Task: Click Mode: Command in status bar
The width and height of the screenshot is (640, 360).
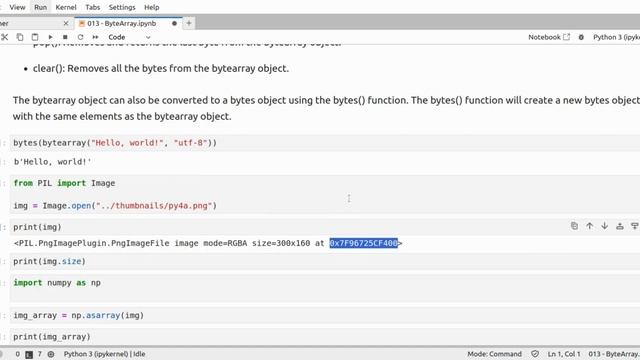Action: click(x=494, y=354)
